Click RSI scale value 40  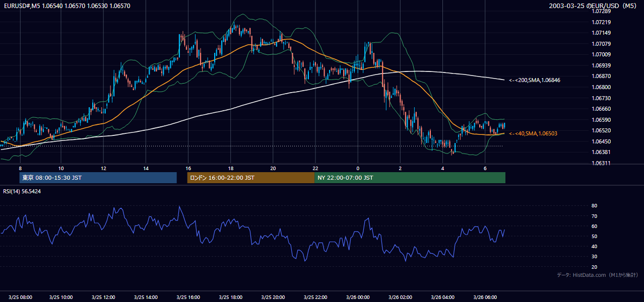pyautogui.click(x=594, y=246)
